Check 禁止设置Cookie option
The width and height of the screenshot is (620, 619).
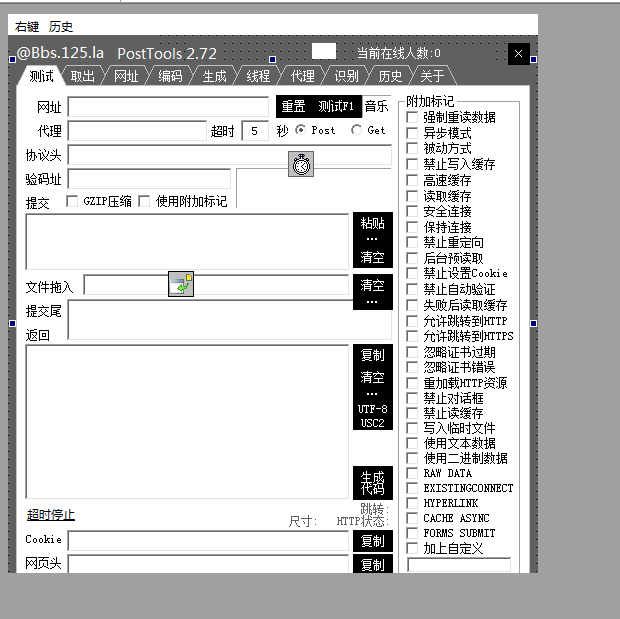(412, 273)
